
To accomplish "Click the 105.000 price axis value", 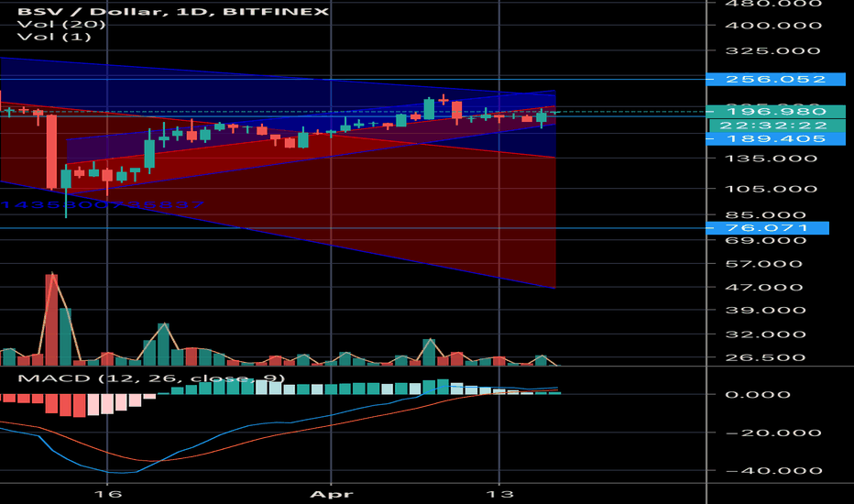I will [772, 189].
